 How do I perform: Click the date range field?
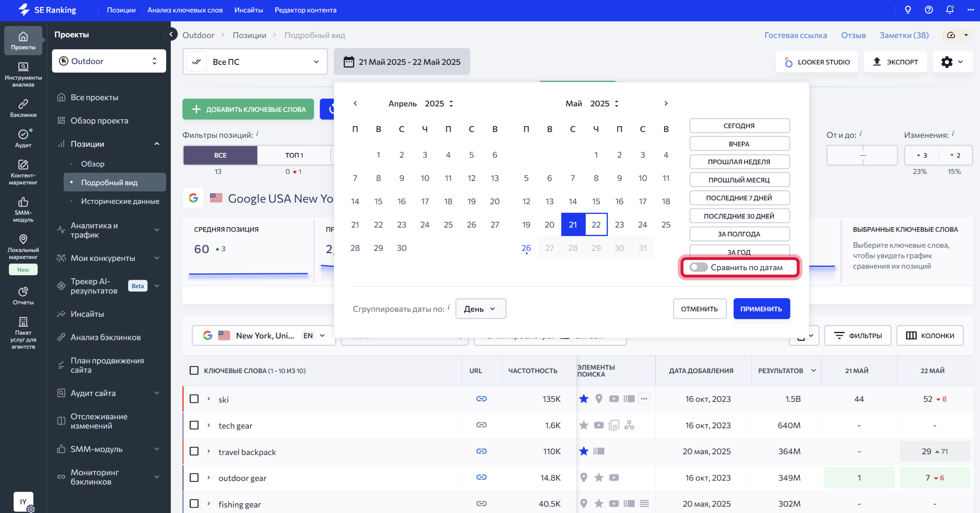coord(402,62)
